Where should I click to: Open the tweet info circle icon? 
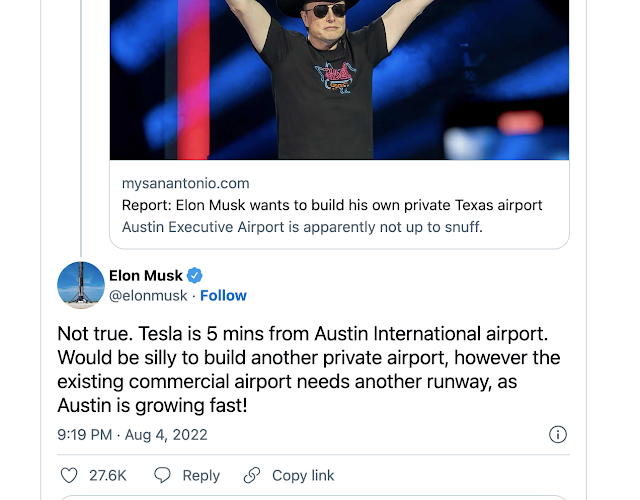tap(558, 434)
